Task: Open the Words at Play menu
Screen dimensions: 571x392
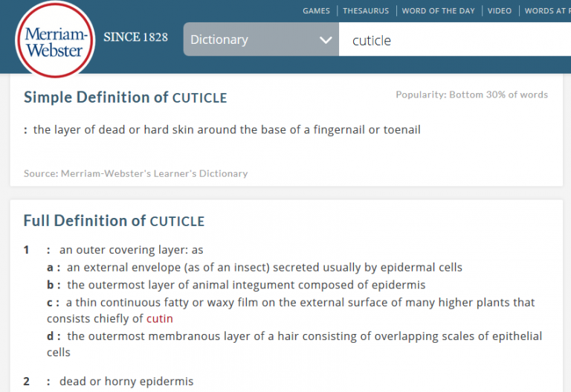Action: click(x=547, y=11)
